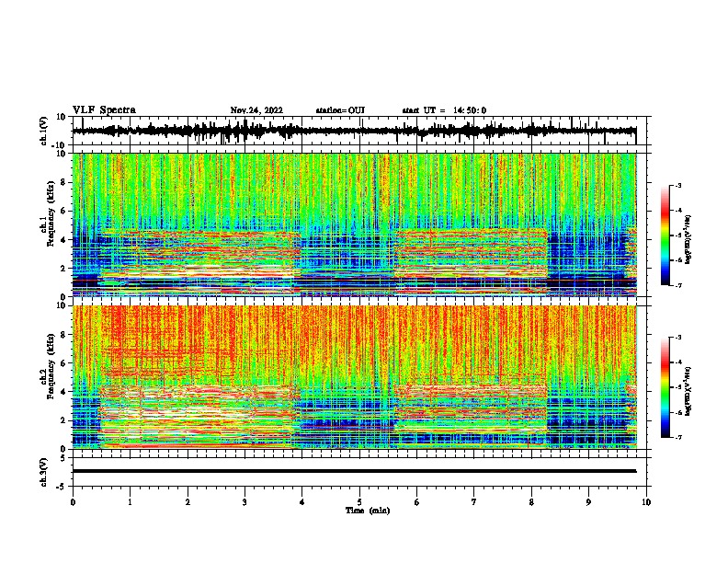Click inside the ch.1 spectrogram plot

354,224
